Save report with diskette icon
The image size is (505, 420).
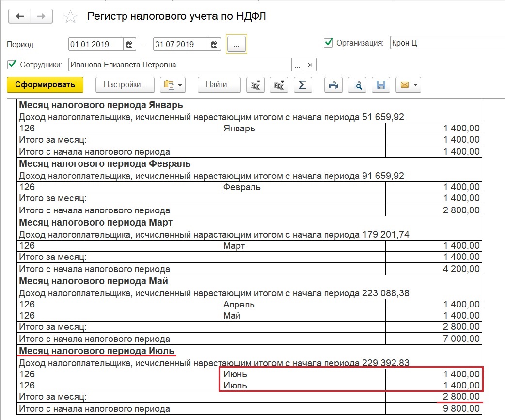point(381,85)
